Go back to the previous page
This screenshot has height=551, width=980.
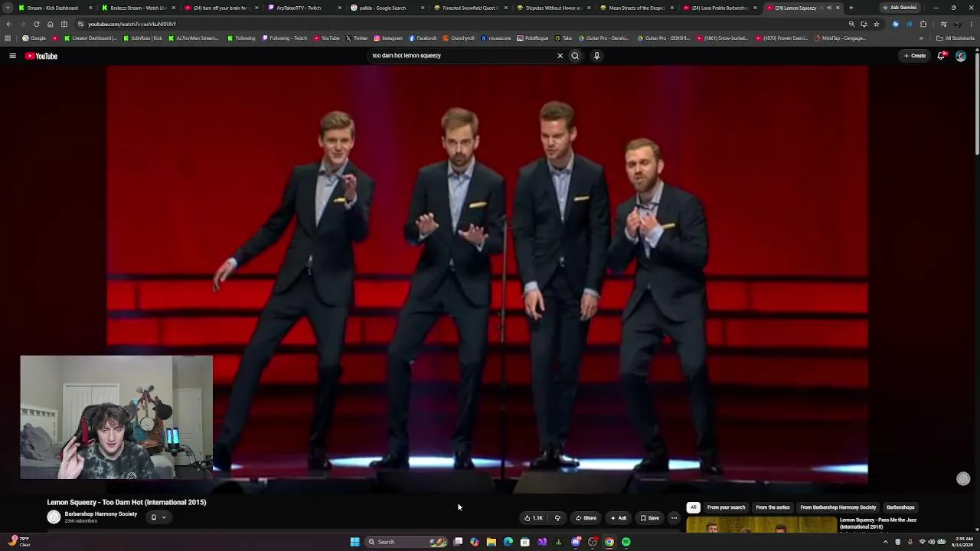coord(9,24)
